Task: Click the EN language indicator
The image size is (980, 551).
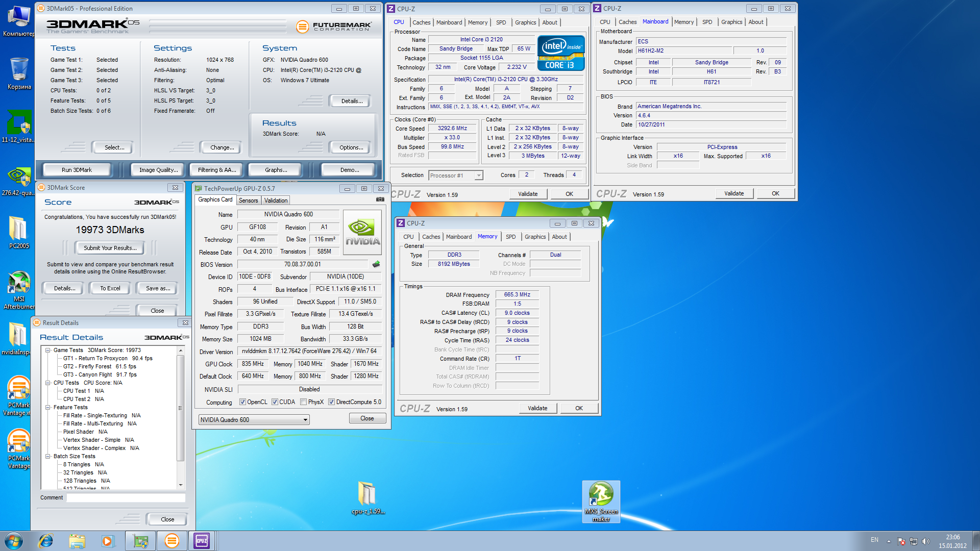Action: (874, 540)
